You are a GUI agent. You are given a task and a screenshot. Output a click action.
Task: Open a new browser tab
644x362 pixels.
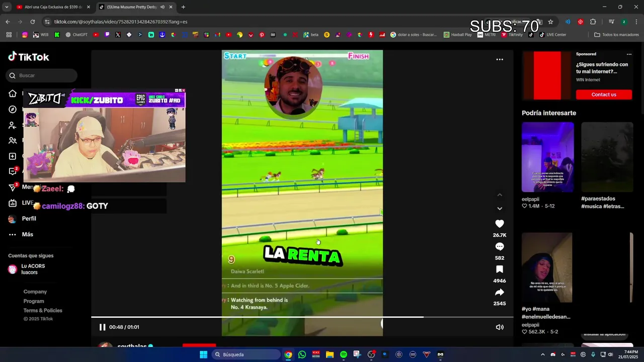183,7
